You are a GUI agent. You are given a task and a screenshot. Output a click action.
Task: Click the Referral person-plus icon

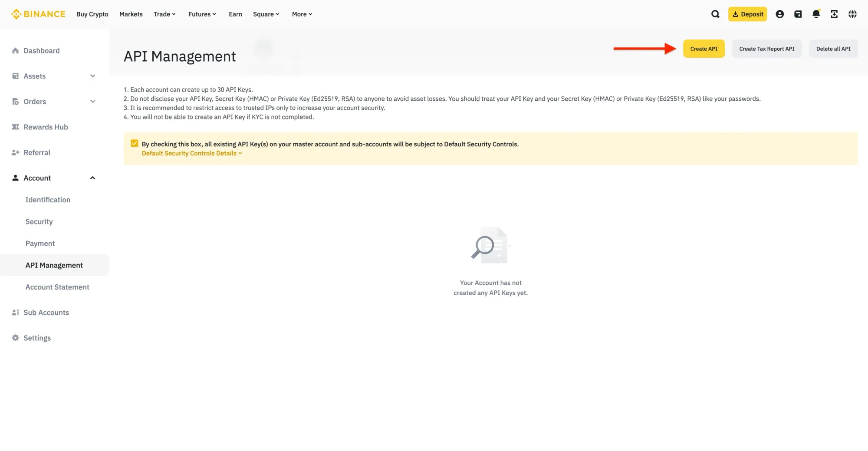click(15, 152)
